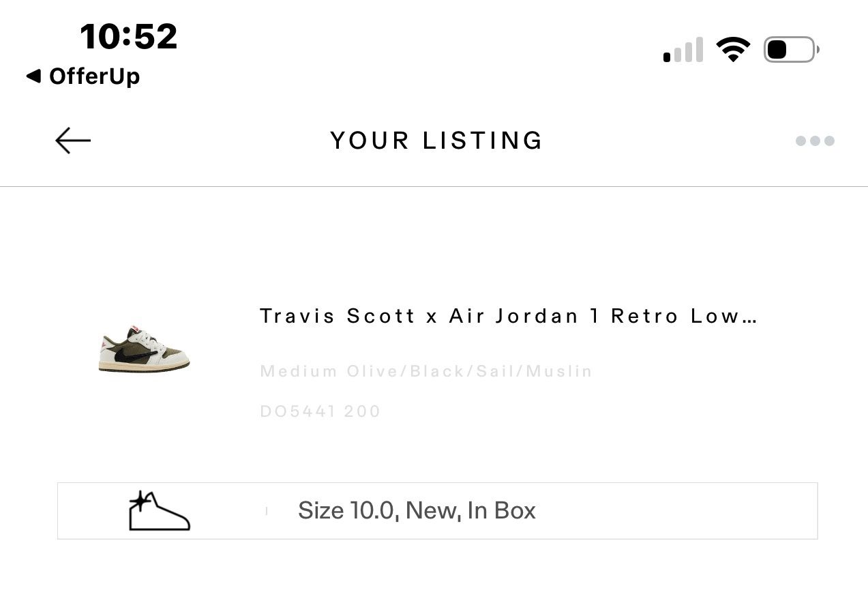The image size is (868, 599).
Task: Tap the YOUR LISTING header title
Action: pyautogui.click(x=436, y=141)
